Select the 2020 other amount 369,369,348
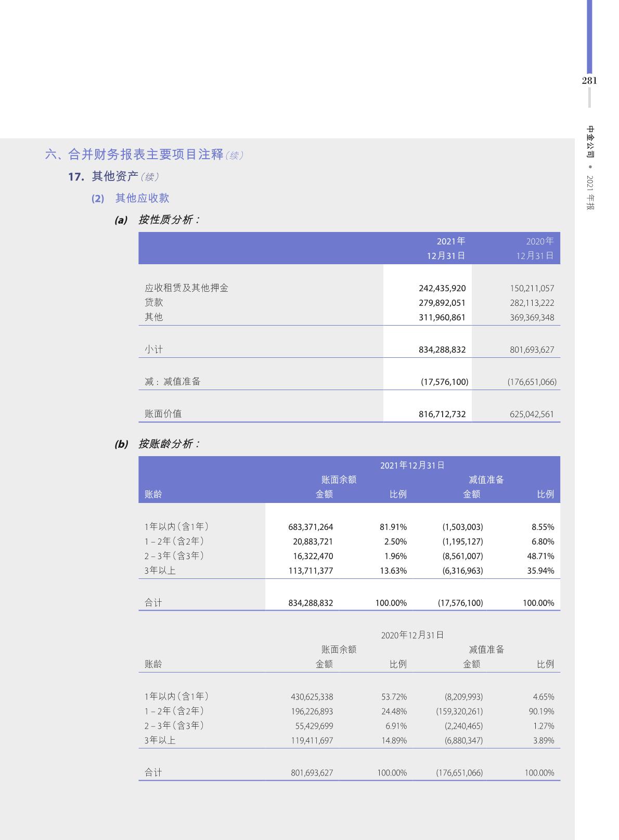 [x=532, y=317]
